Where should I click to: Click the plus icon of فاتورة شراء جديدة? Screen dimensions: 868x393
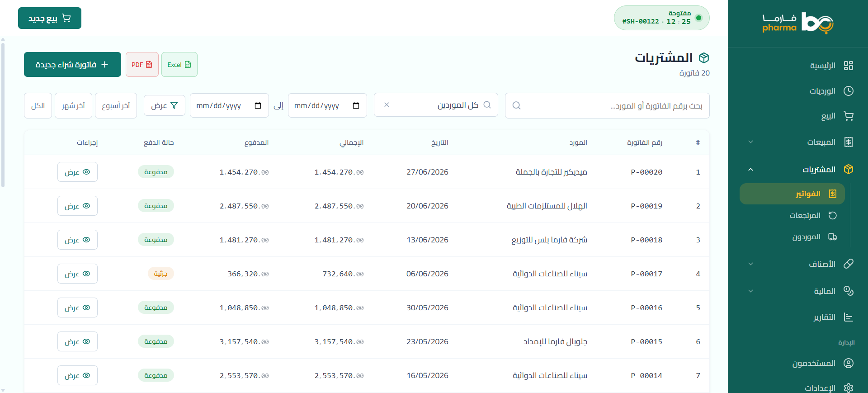coord(104,65)
